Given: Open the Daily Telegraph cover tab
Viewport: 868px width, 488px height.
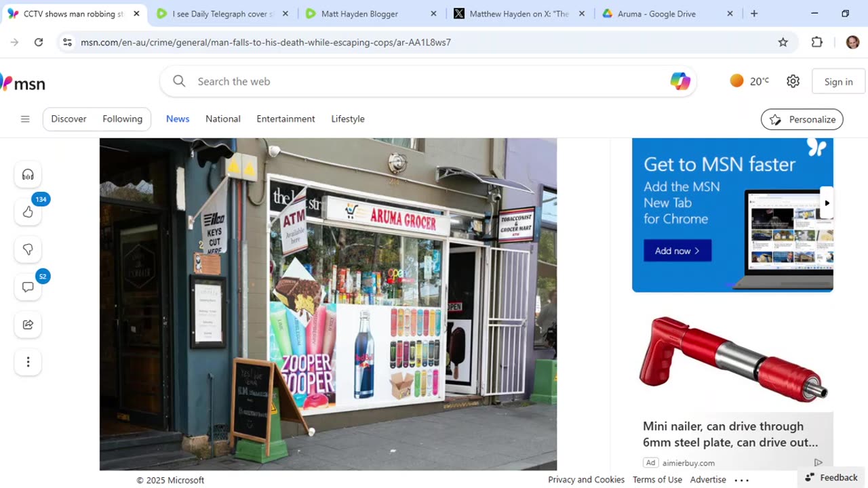Looking at the screenshot, I should click(222, 14).
